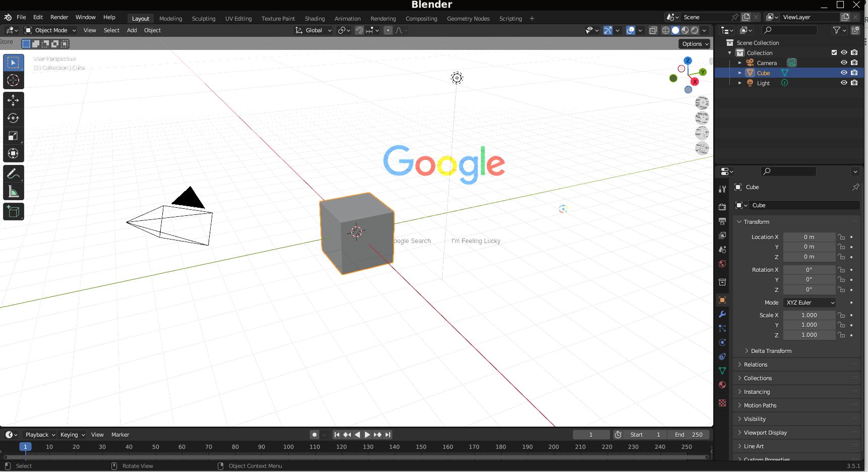Select the Select Box tool
Image resolution: width=868 pixels, height=472 pixels.
point(14,63)
